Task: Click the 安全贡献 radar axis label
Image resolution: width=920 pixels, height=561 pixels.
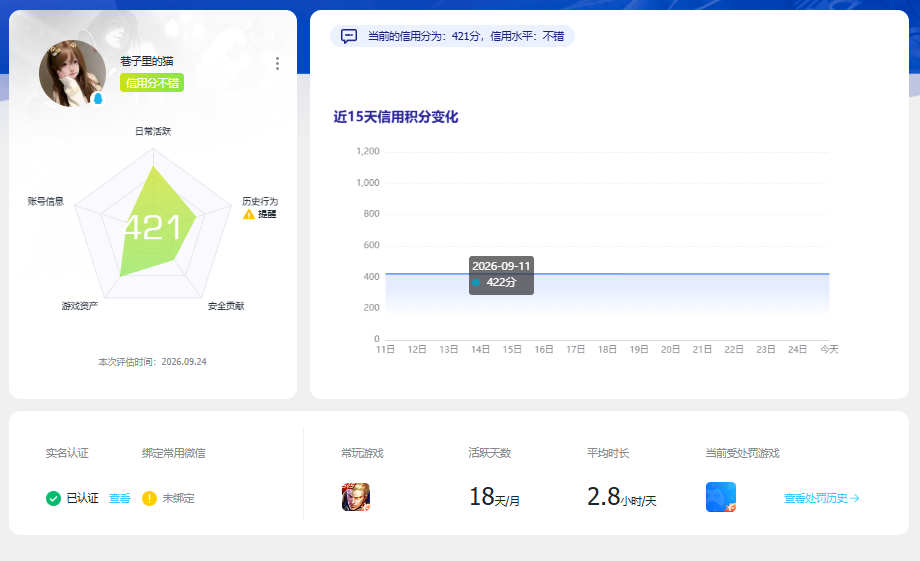Action: pyautogui.click(x=226, y=306)
